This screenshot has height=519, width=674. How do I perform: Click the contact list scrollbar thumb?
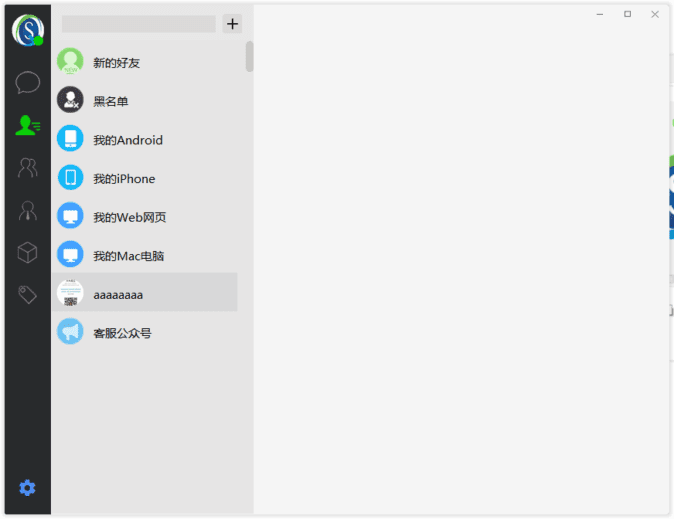(x=249, y=56)
